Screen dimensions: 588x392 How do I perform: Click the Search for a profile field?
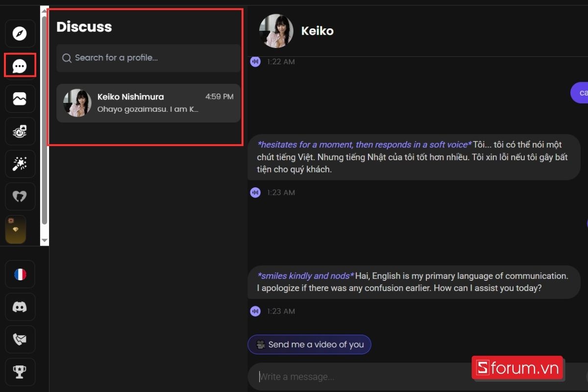(x=148, y=58)
